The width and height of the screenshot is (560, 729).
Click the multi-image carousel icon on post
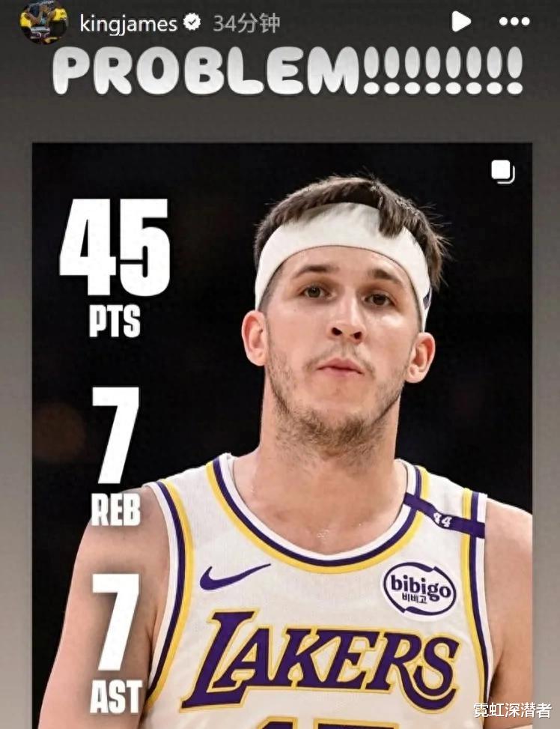[x=503, y=172]
